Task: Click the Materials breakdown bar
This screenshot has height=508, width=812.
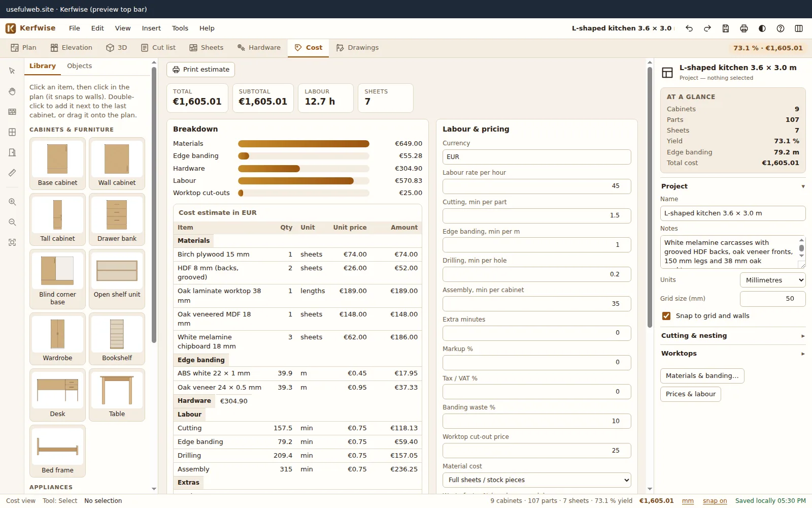Action: click(x=303, y=144)
